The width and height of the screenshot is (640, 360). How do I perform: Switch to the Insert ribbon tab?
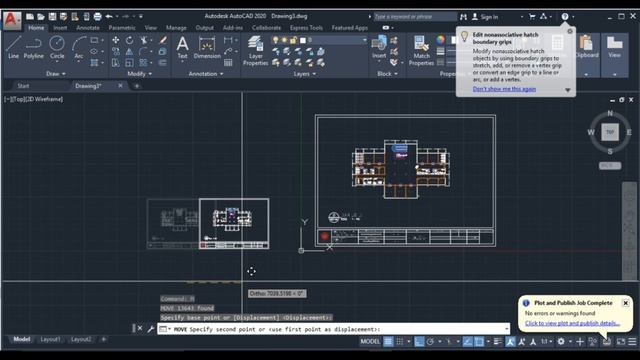pos(60,28)
